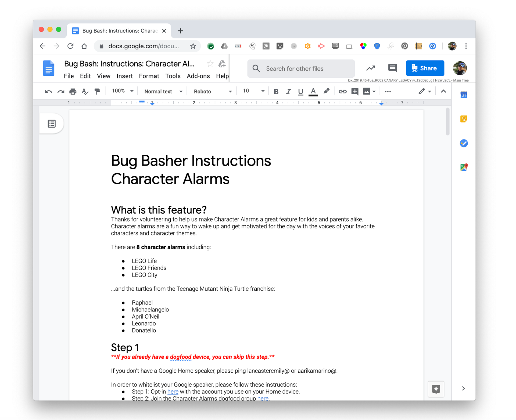Click the Insert link icon
This screenshot has width=516, height=420.
[x=342, y=92]
